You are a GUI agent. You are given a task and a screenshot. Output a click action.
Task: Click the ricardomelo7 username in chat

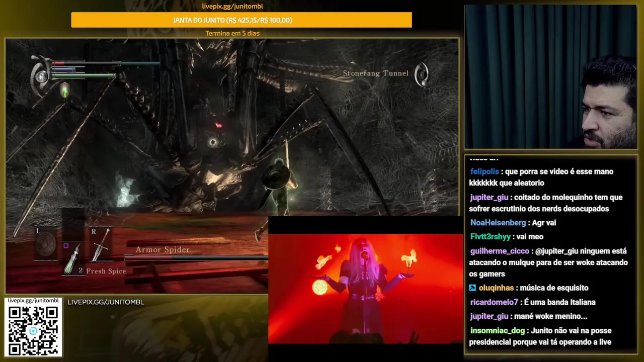[494, 302]
